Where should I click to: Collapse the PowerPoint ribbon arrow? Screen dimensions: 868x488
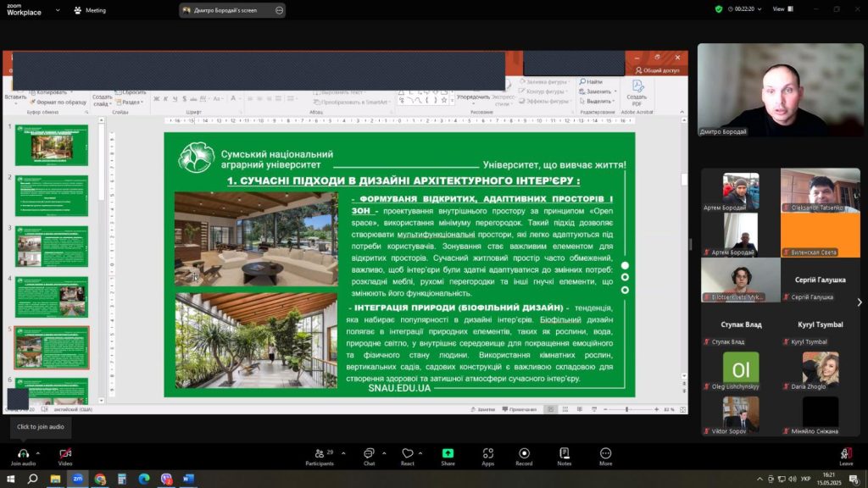click(682, 113)
